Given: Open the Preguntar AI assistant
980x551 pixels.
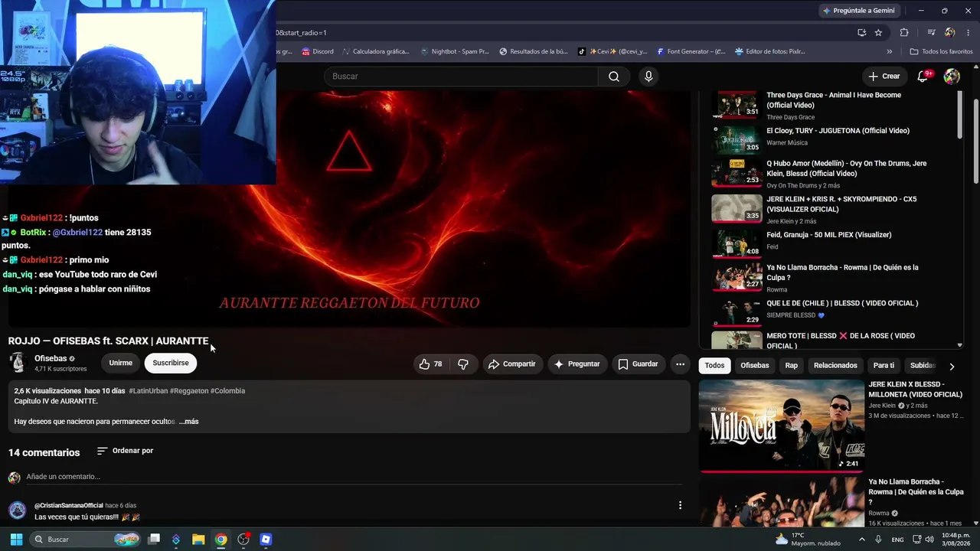Looking at the screenshot, I should tap(577, 364).
